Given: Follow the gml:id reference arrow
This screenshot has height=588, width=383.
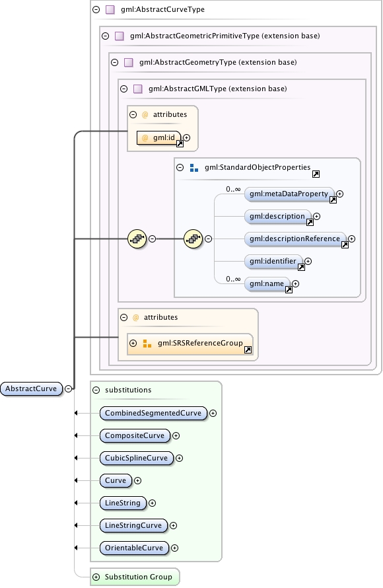Looking at the screenshot, I should 180,143.
